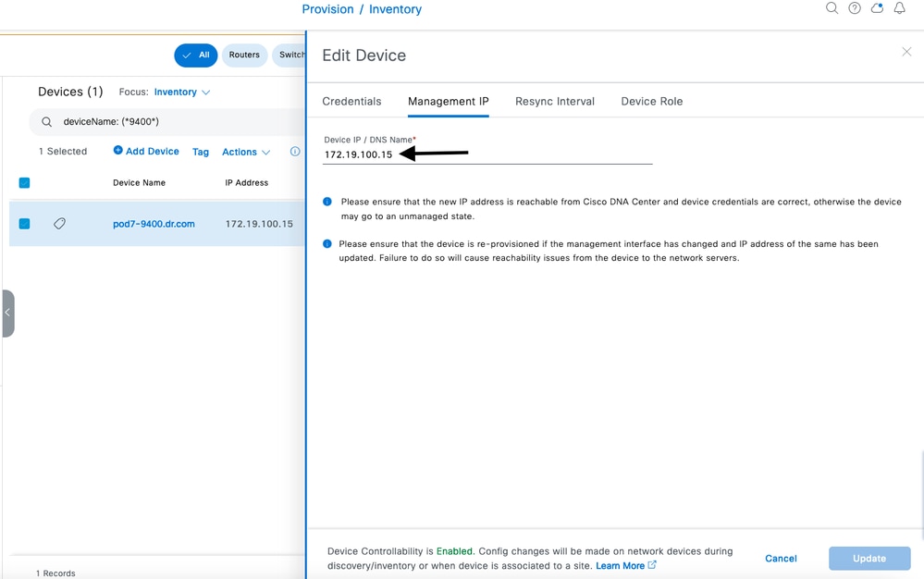Click the 1 Records footer text
The image size is (924, 579).
point(55,573)
